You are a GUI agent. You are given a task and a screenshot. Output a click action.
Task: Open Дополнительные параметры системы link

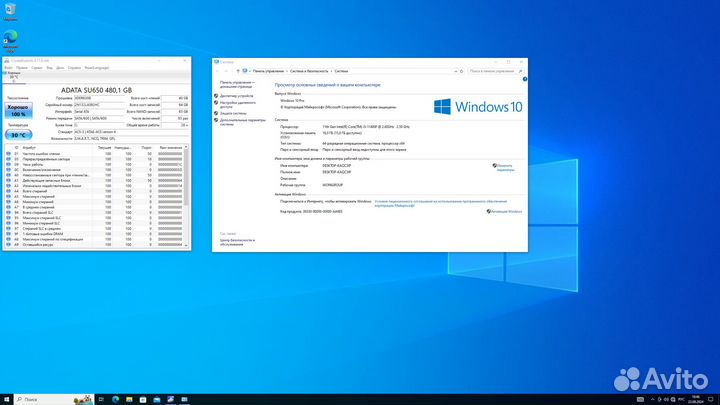click(242, 122)
